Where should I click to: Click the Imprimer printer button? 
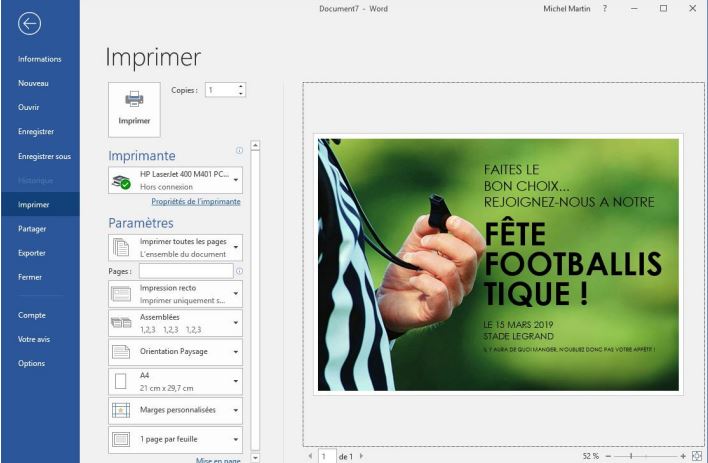pos(134,109)
